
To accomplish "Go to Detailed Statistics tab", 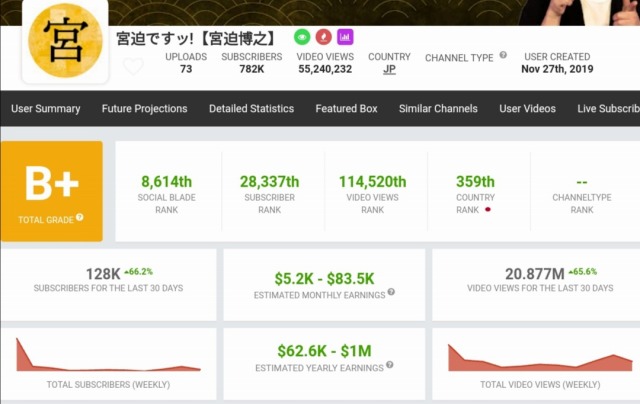I will [x=251, y=109].
